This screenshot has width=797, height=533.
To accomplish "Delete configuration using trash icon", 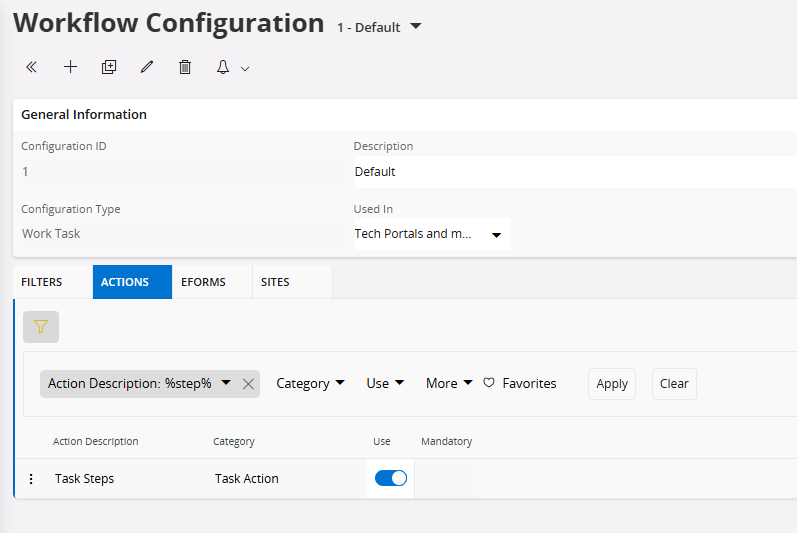I will (x=185, y=67).
